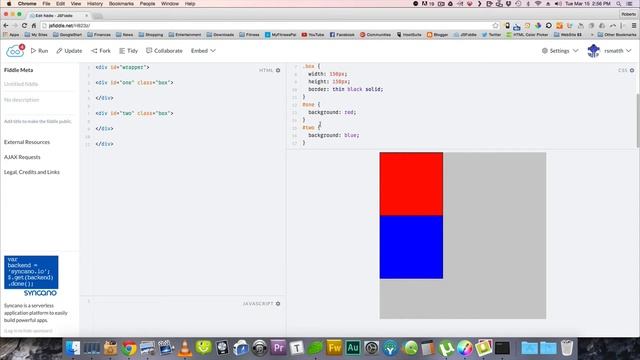Viewport: 640px width, 360px height.
Task: Click the JSFiddle cloud logo icon
Action: pyautogui.click(x=15, y=51)
